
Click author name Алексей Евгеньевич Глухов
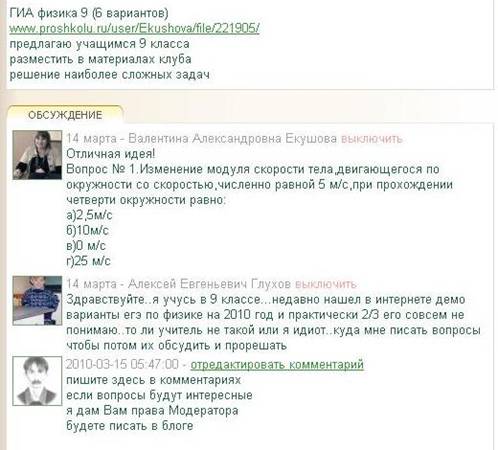[209, 284]
